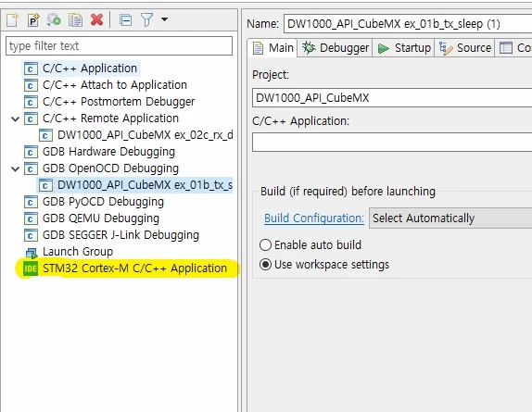This screenshot has height=412, width=532.
Task: Click the icon beside GDB Hardware Debugging
Action: [x=31, y=152]
